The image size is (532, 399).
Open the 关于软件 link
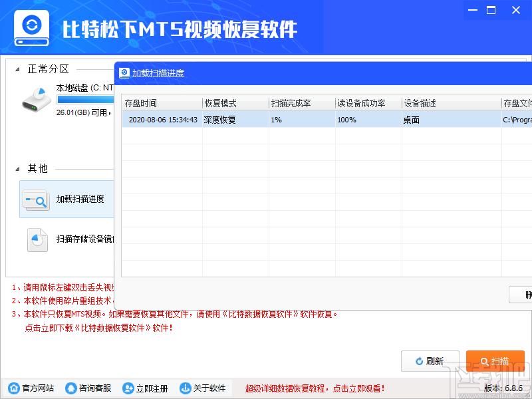pyautogui.click(x=209, y=388)
